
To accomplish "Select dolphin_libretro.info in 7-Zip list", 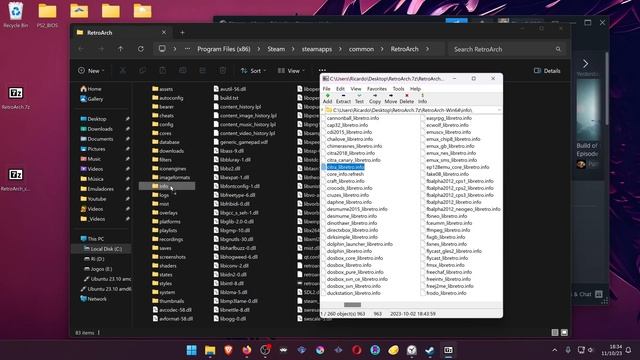I will [349, 251].
